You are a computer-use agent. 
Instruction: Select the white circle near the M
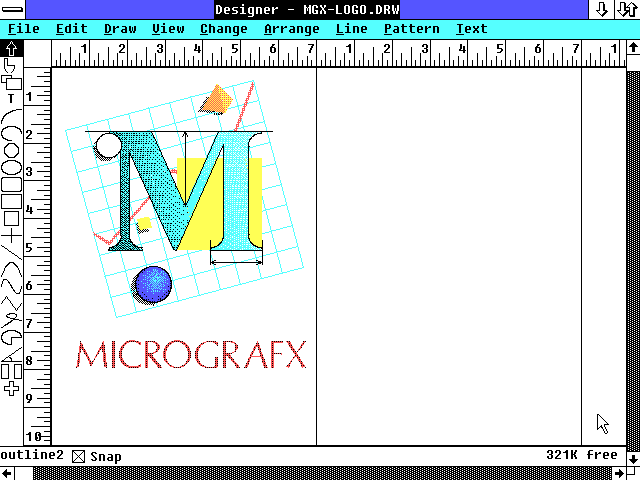pos(108,146)
